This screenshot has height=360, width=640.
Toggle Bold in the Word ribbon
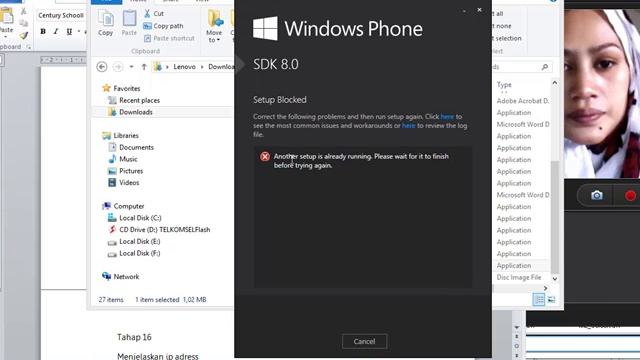coord(43,31)
